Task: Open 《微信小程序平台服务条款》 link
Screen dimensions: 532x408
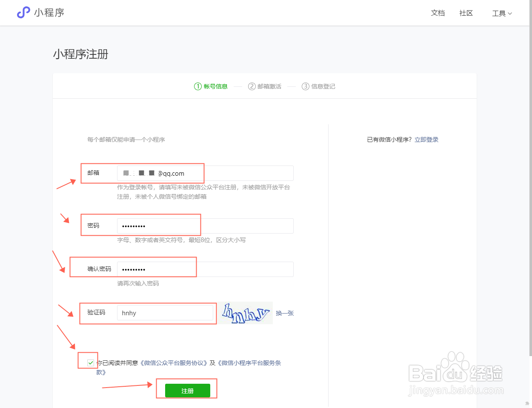Action: [249, 363]
